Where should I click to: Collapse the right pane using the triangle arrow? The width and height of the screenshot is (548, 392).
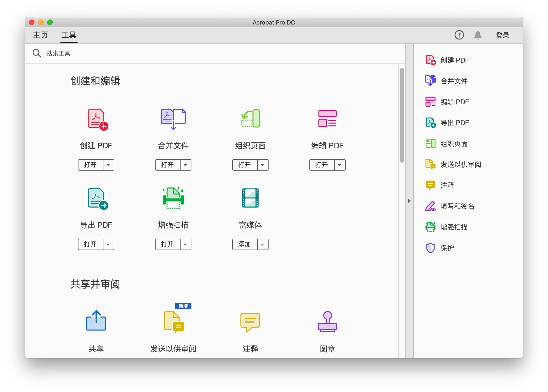pyautogui.click(x=409, y=201)
